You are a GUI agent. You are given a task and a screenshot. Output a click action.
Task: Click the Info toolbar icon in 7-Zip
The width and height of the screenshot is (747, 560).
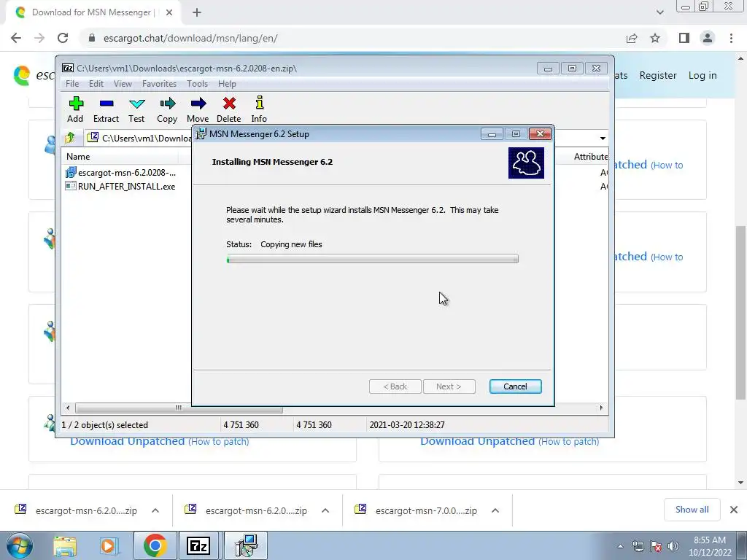click(x=259, y=109)
